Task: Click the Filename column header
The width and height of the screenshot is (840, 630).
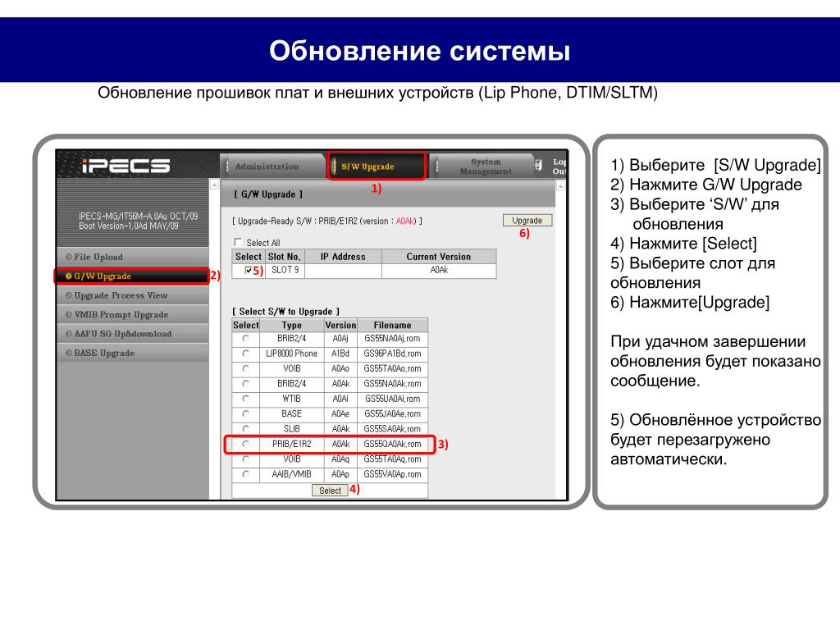Action: tap(393, 325)
